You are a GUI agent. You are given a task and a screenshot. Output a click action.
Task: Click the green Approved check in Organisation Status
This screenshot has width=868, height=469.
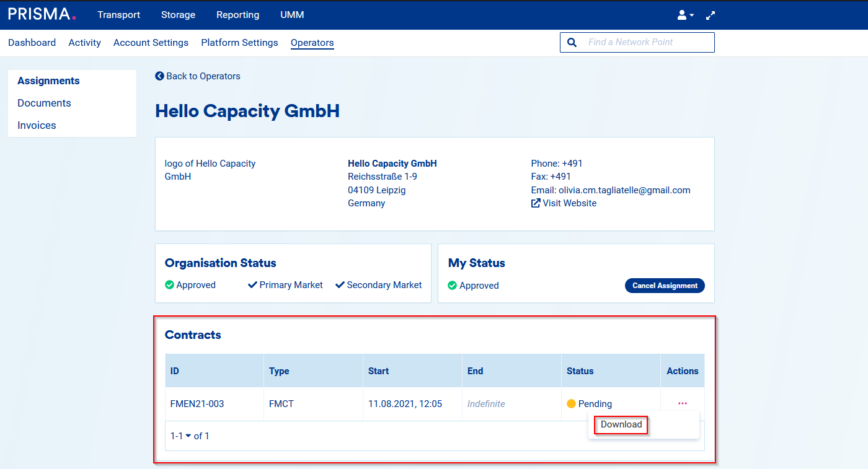pos(169,285)
